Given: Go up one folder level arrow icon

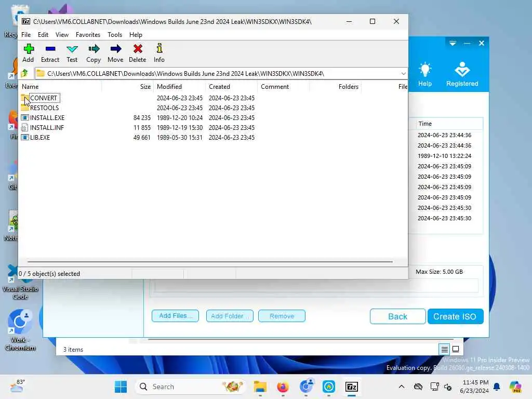Looking at the screenshot, I should 24,73.
